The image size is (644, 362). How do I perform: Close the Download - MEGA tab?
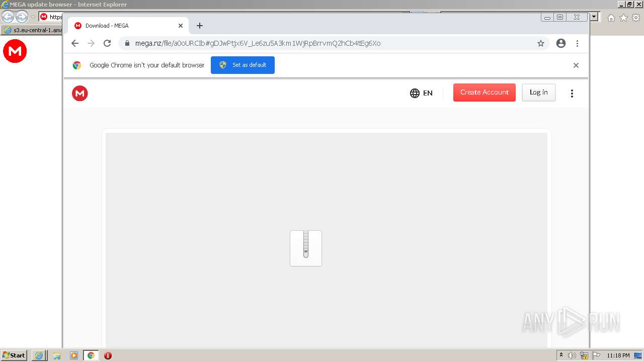[x=181, y=26]
